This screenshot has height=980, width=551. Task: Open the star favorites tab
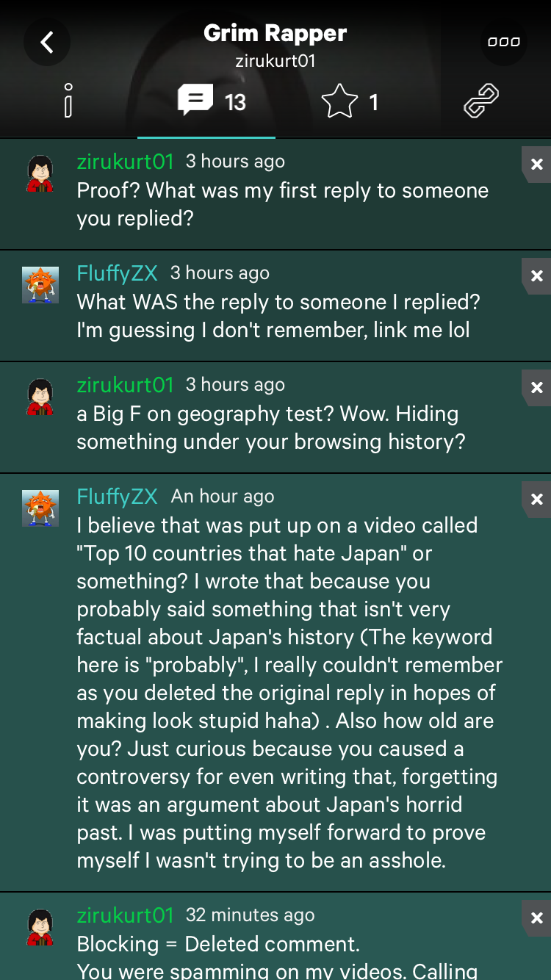point(350,101)
